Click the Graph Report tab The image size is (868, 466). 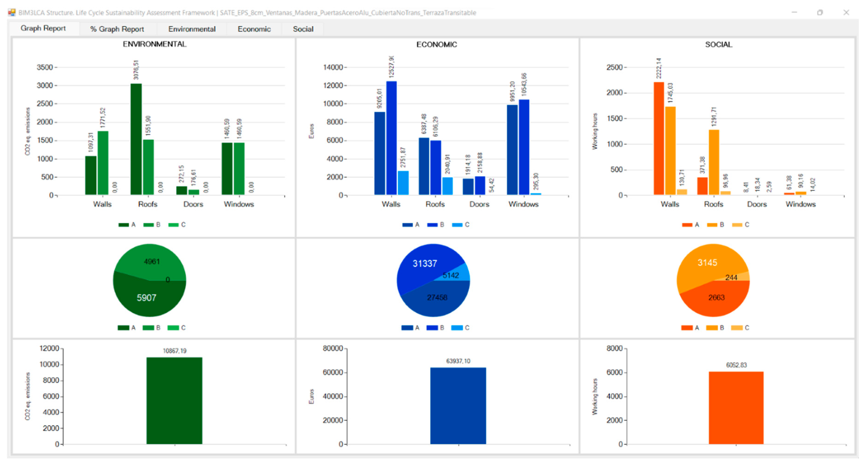[43, 28]
